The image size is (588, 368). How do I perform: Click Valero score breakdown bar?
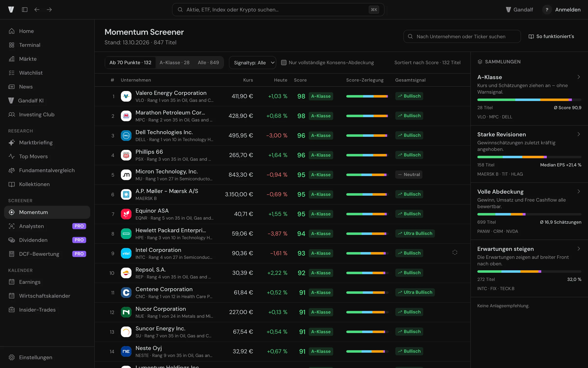click(367, 96)
